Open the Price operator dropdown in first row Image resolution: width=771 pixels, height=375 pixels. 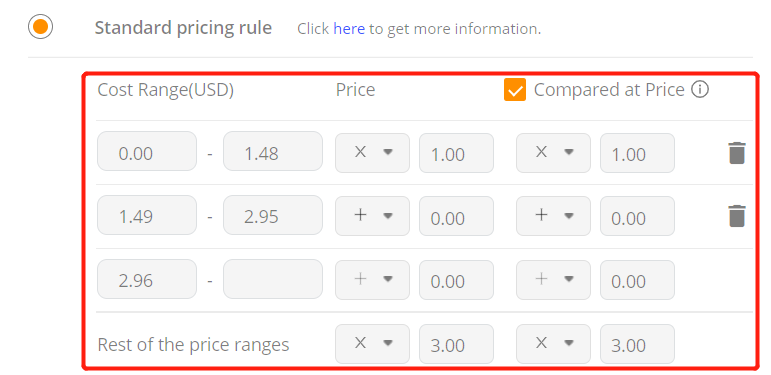372,153
